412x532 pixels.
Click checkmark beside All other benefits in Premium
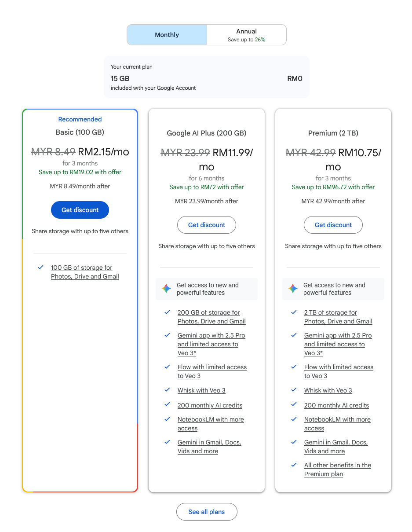point(294,465)
